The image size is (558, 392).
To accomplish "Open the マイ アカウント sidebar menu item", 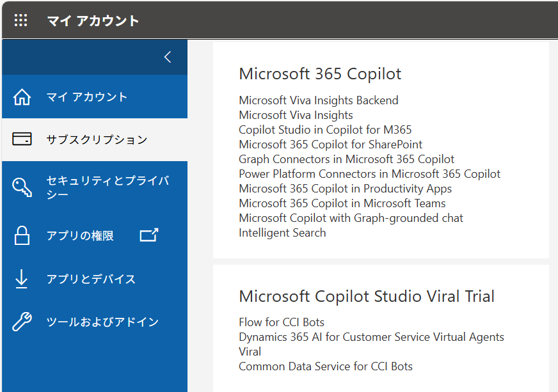I will [95, 97].
